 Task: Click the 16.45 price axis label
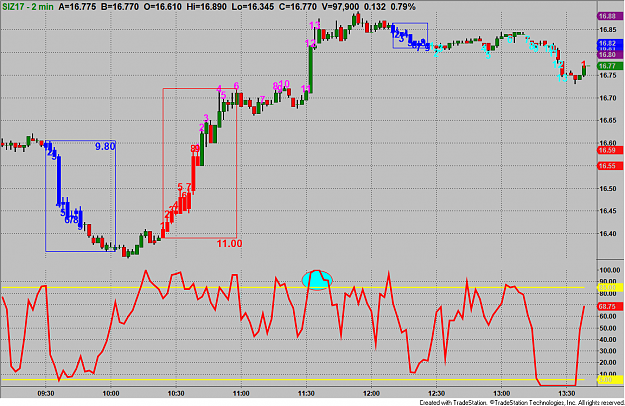[x=607, y=211]
